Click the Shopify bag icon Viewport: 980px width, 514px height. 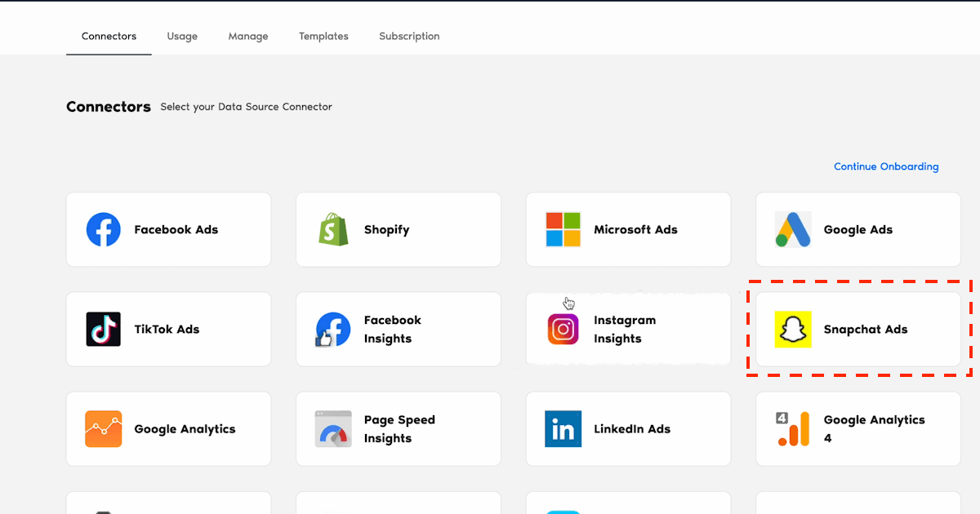333,230
